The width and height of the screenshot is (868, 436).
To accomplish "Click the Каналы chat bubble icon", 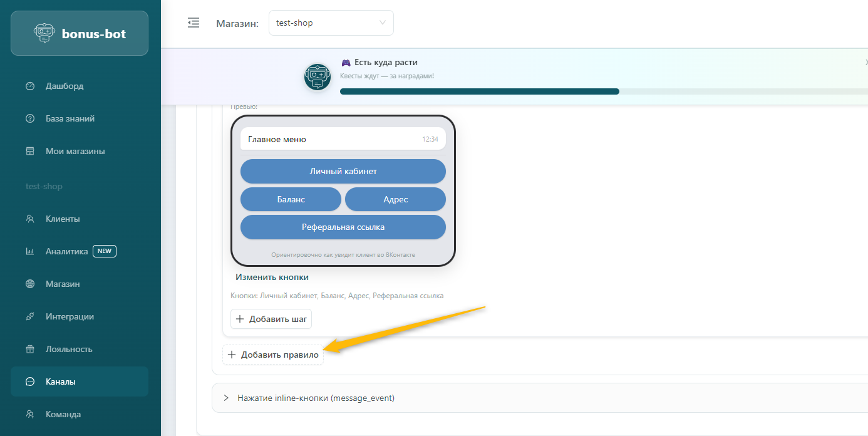I will (30, 381).
